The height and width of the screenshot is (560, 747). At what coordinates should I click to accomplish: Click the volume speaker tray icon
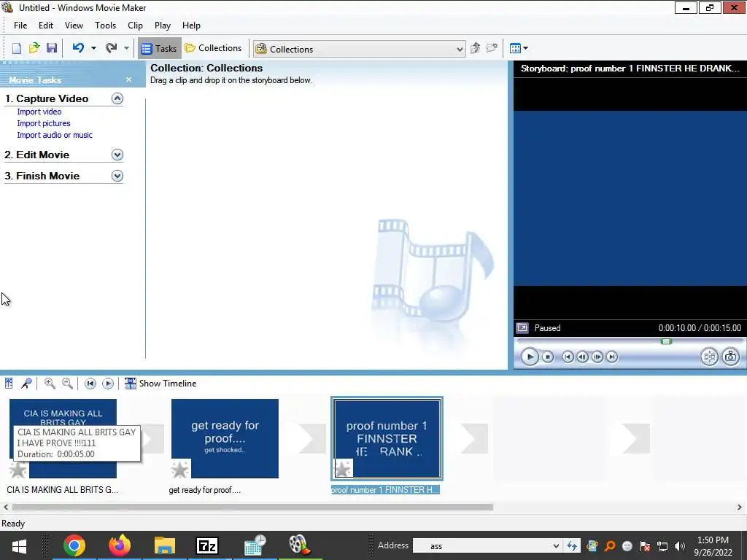pos(680,546)
